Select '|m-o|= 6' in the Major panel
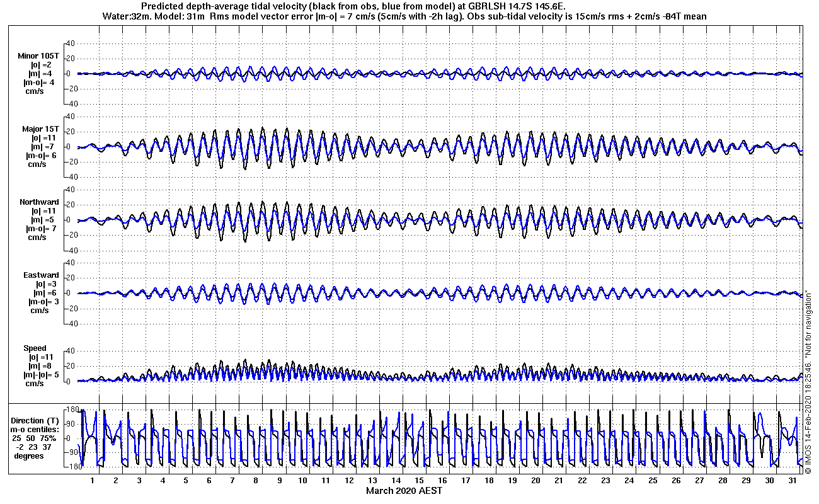The height and width of the screenshot is (504, 819). coord(42,156)
